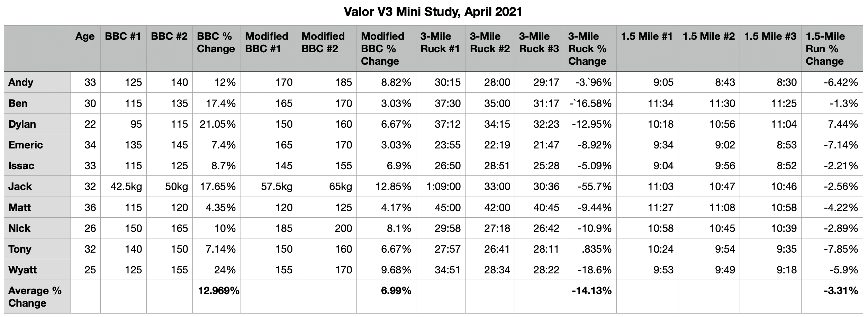Click the 12.969% average BBC change cell
This screenshot has width=868, height=317.
coord(218,291)
